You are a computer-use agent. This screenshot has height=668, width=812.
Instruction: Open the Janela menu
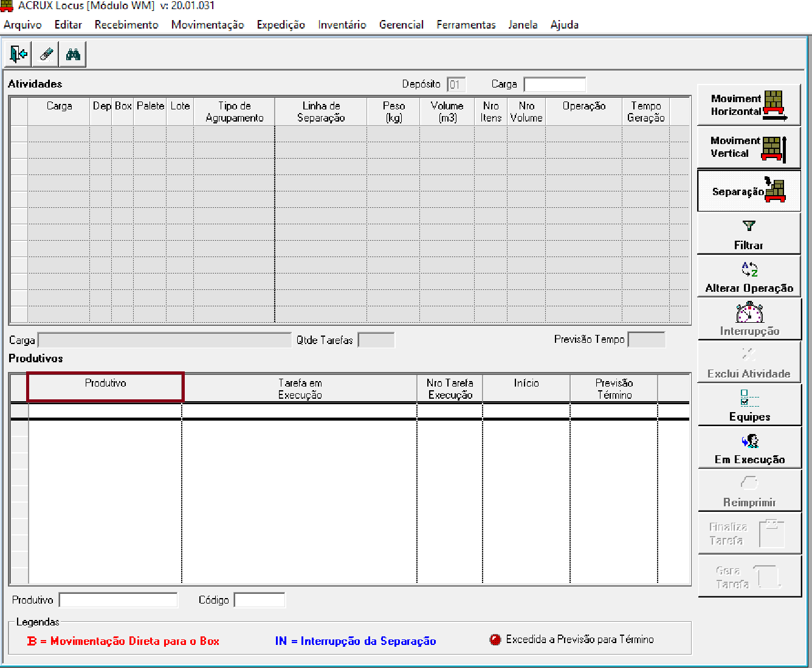[523, 25]
